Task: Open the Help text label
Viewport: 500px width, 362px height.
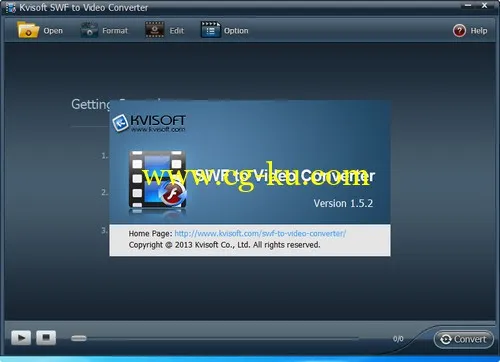Action: [479, 31]
